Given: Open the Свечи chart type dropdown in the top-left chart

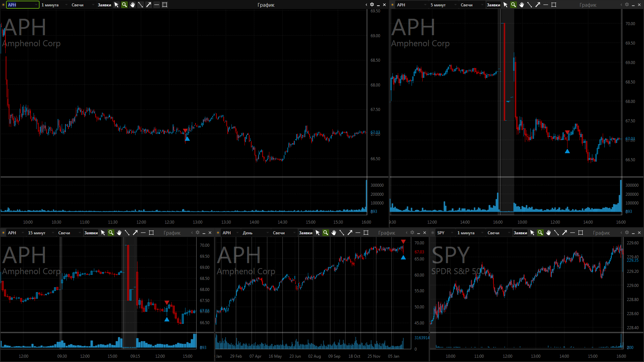Looking at the screenshot, I should coord(83,5).
